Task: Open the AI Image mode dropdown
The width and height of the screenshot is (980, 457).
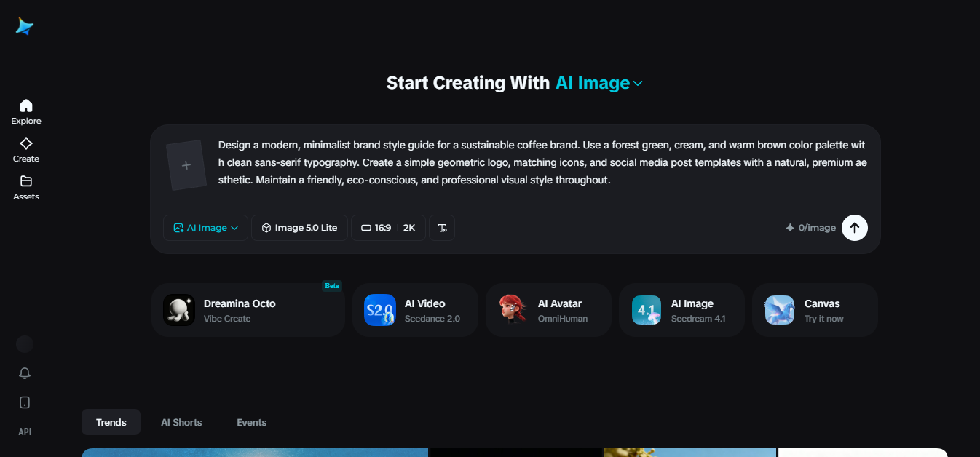Action: click(205, 228)
